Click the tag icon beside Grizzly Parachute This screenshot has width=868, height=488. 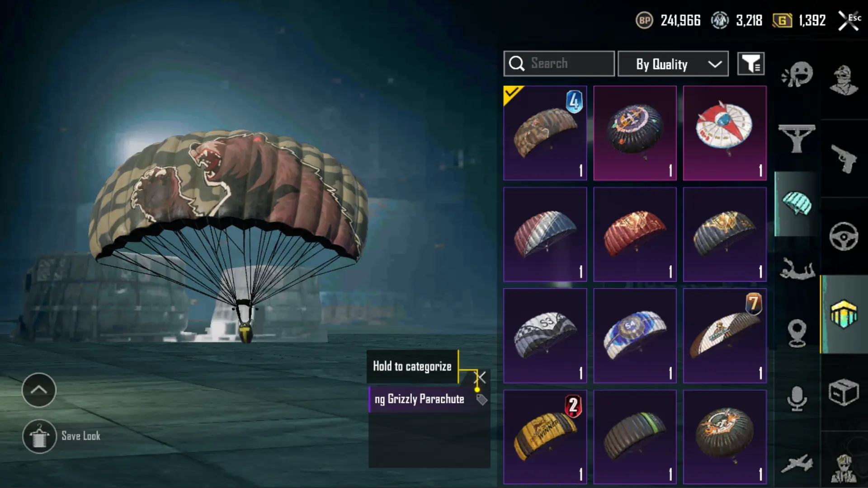(481, 399)
